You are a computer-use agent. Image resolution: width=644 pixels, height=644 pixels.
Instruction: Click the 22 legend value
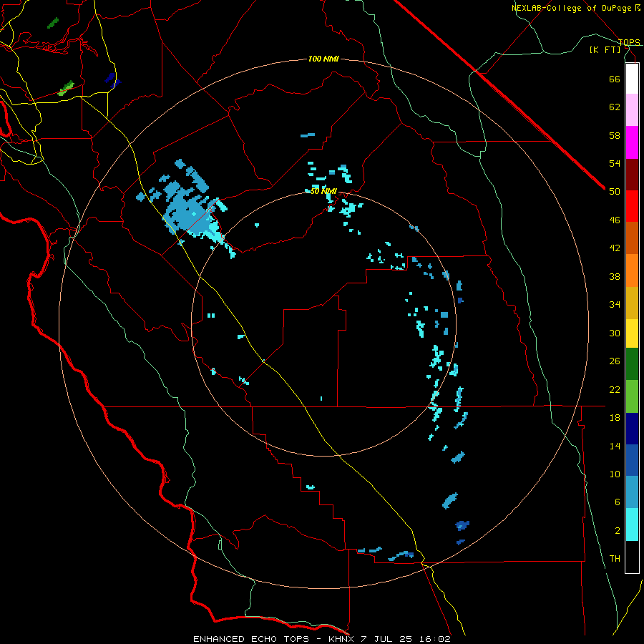click(615, 389)
